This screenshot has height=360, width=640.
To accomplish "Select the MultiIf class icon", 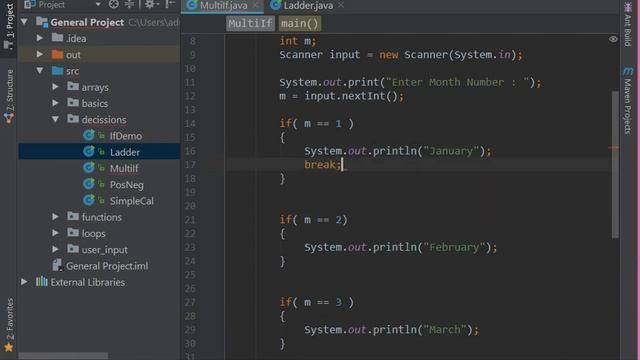I will (x=89, y=168).
